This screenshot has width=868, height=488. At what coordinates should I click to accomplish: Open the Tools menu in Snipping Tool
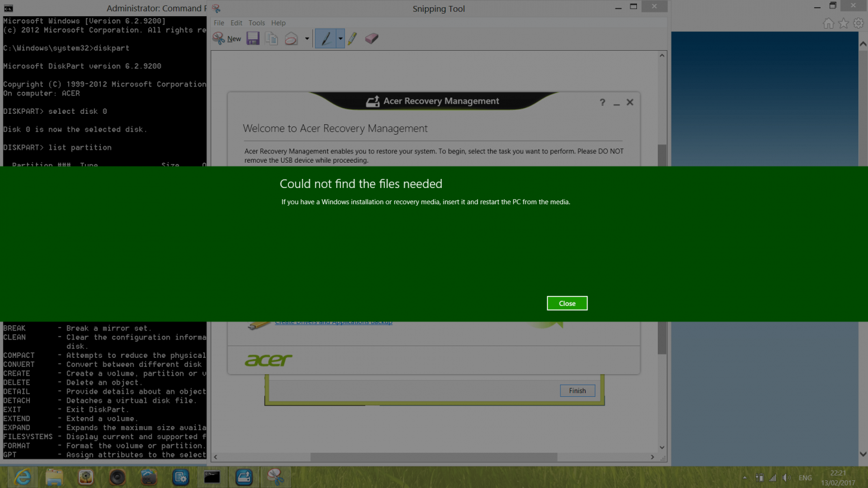256,23
